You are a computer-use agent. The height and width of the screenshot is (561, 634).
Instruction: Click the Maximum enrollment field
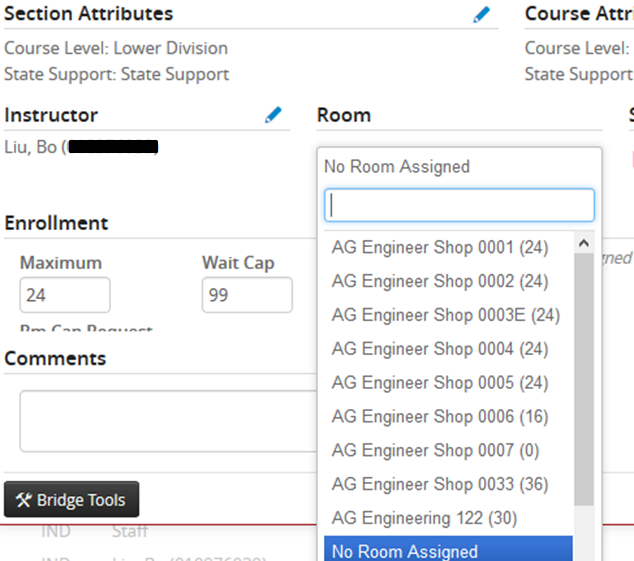65,295
